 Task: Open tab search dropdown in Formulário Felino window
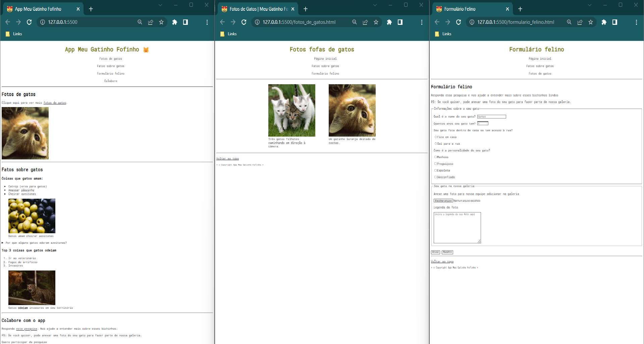590,5
